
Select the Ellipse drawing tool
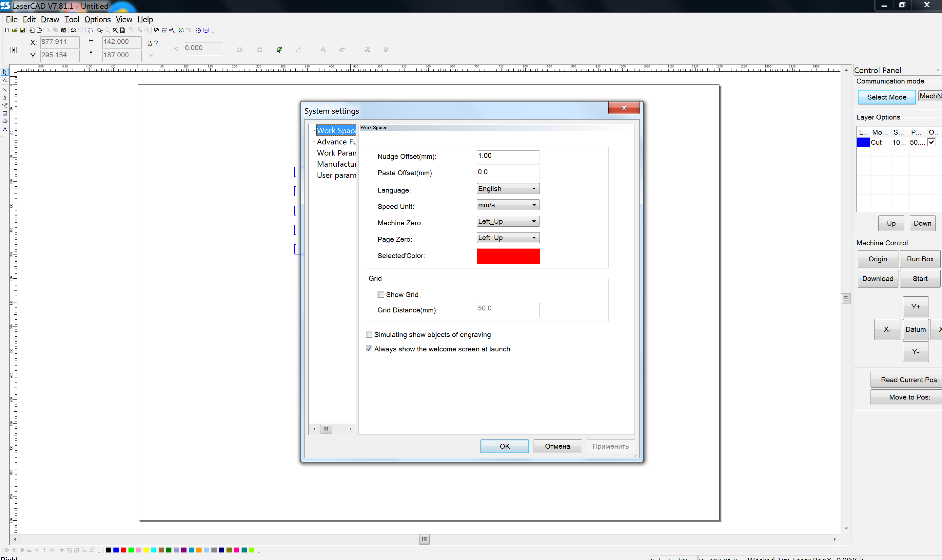5,121
